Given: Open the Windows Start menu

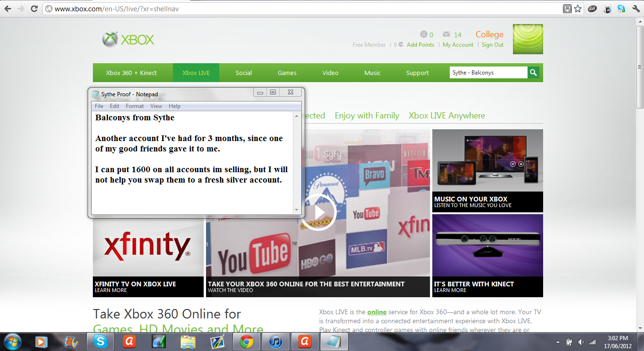Looking at the screenshot, I should (12, 341).
